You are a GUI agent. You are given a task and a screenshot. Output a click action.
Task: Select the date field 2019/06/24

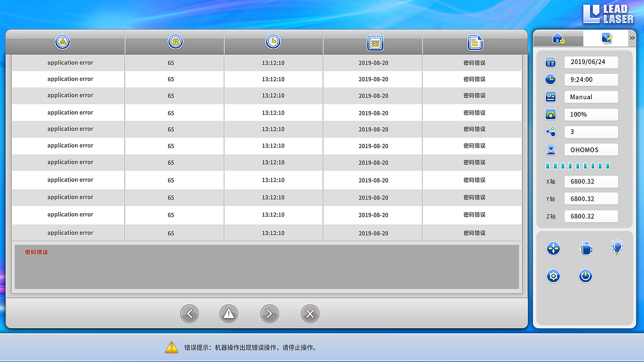(x=591, y=62)
